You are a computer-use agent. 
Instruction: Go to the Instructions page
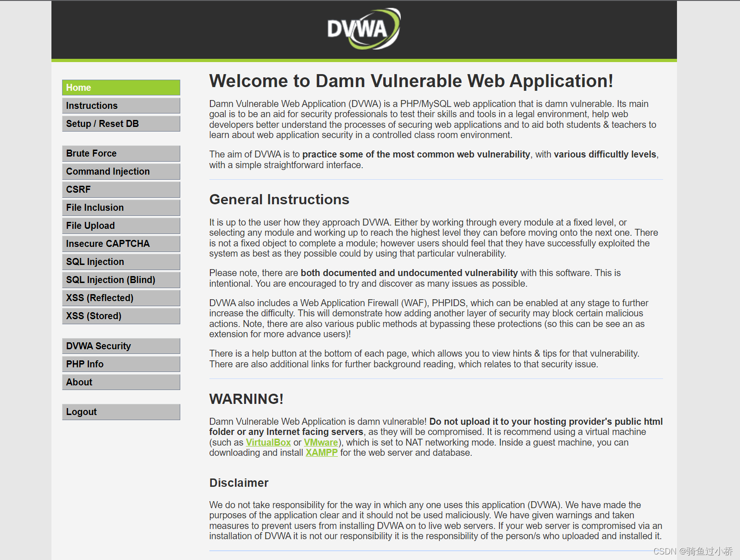[x=121, y=106]
